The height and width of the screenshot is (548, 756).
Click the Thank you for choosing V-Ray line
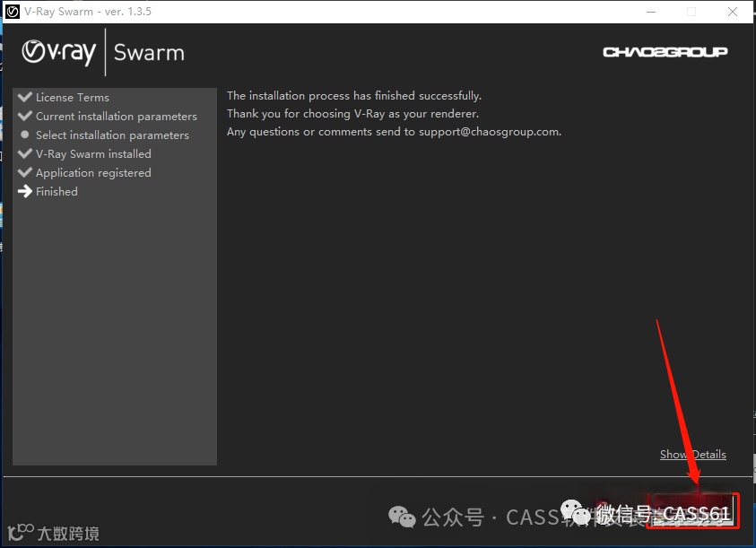353,114
